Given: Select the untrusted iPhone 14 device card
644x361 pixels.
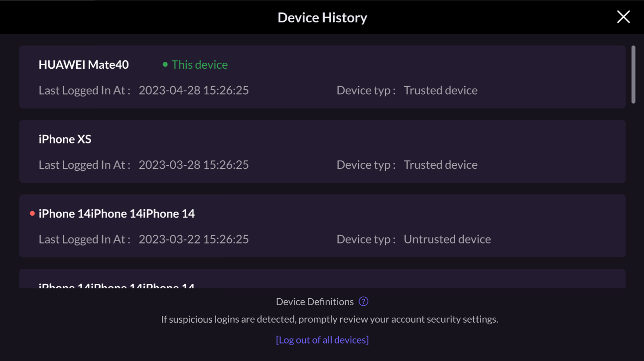Looking at the screenshot, I should click(322, 226).
